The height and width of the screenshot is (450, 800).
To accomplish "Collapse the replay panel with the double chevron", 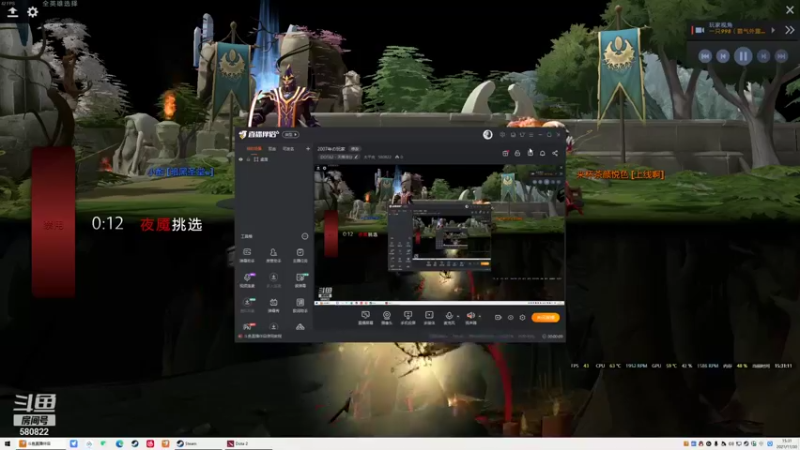I will (x=789, y=31).
